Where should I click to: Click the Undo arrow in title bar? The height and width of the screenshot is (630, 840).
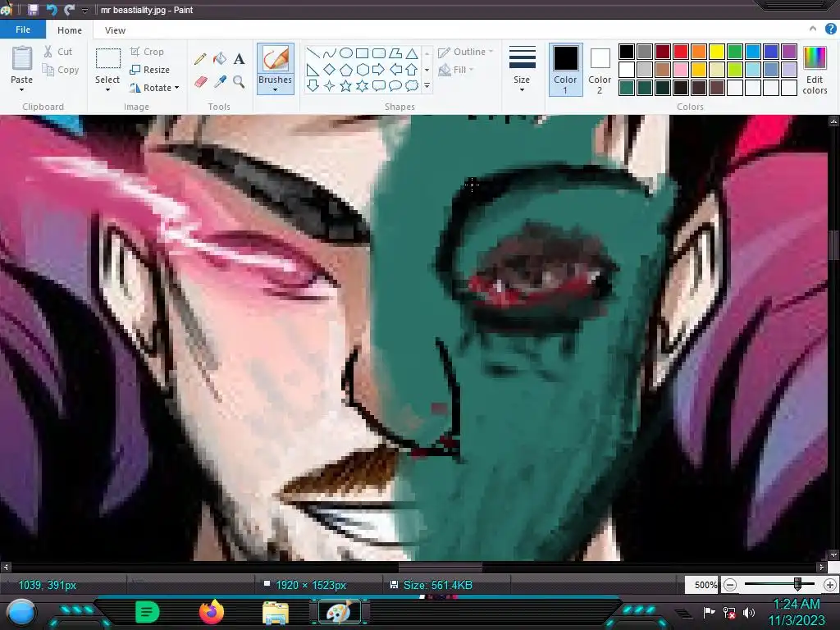[52, 10]
